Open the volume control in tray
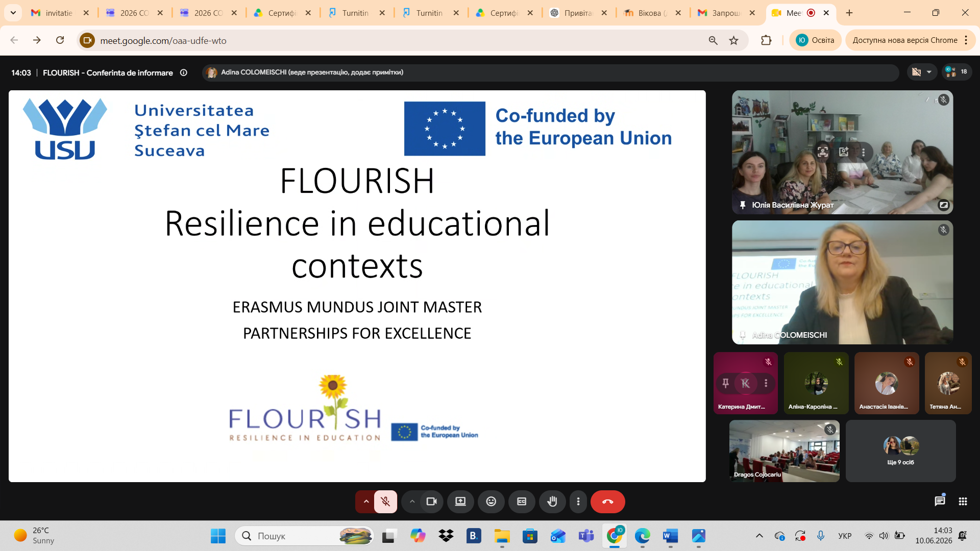The image size is (980, 551). point(884,536)
